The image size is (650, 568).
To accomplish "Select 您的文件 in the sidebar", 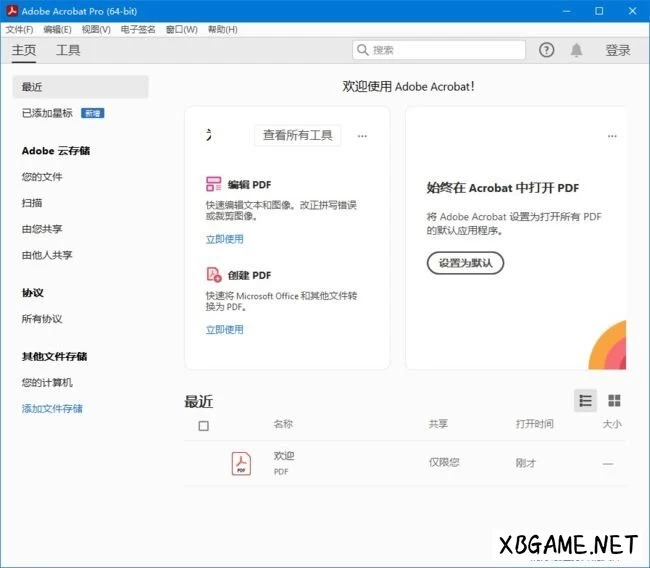I will tap(42, 177).
